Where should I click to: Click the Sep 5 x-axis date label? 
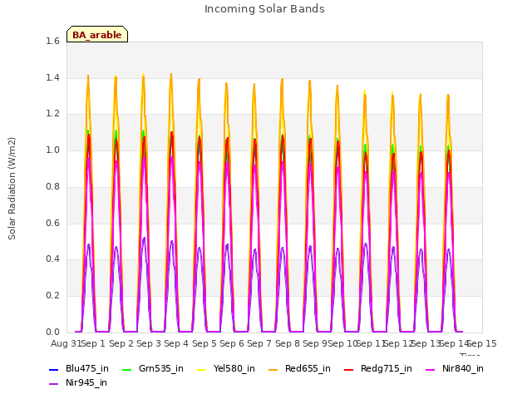point(204,343)
